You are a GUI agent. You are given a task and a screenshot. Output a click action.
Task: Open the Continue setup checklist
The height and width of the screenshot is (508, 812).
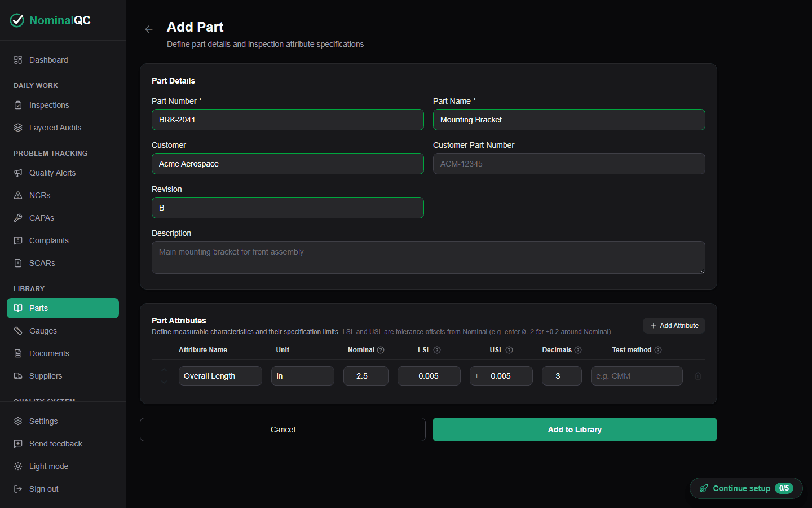click(746, 488)
